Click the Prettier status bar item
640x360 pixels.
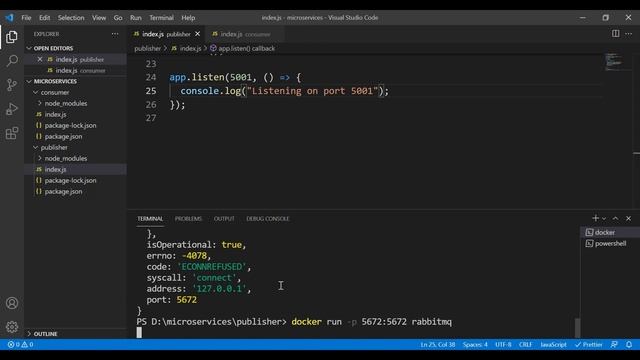click(589, 344)
